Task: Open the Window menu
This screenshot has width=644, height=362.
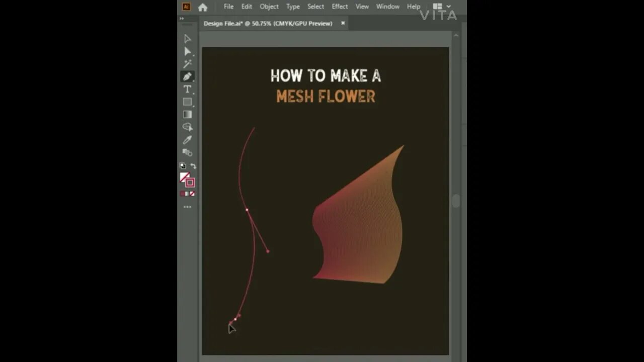Action: [x=388, y=7]
